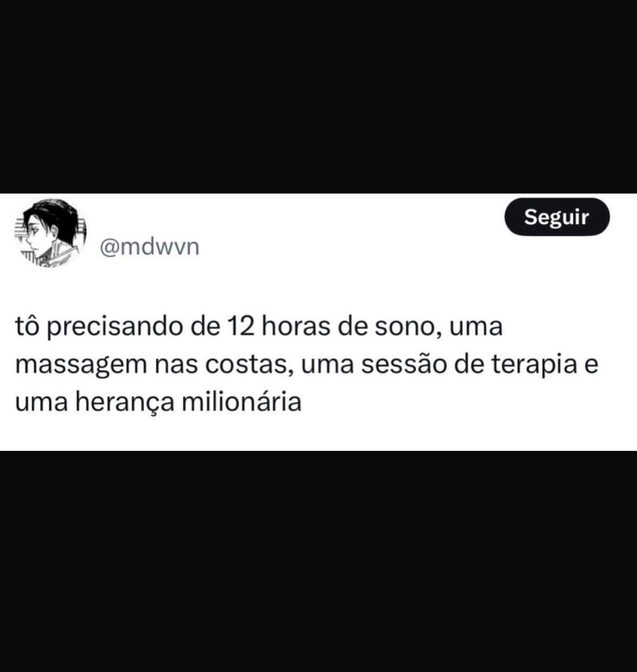This screenshot has width=637, height=672.
Task: Click the word 'horas' in the tweet
Action: coord(296,326)
